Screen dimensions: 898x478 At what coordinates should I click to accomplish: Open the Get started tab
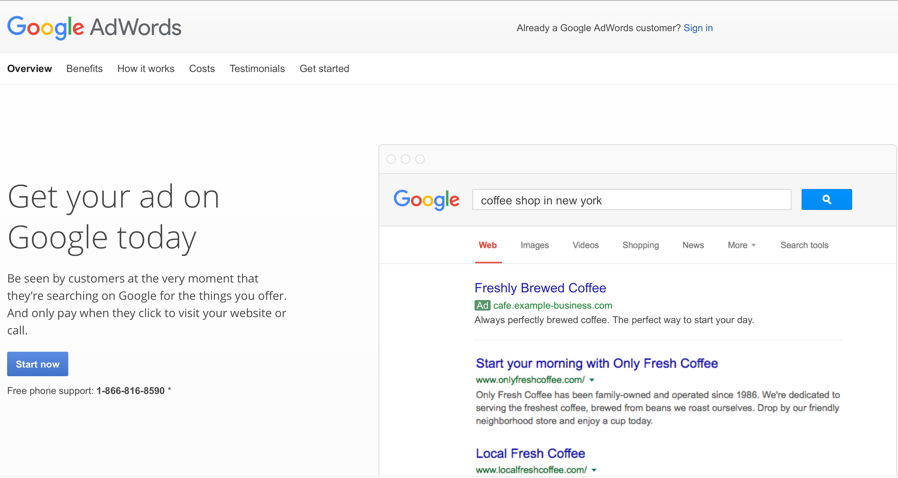point(324,69)
